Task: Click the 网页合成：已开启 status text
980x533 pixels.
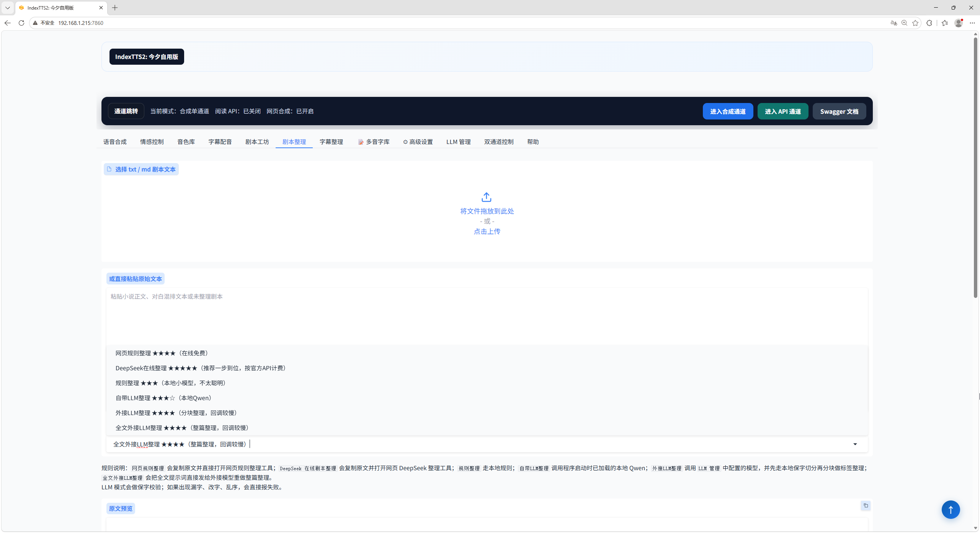Action: coord(290,111)
